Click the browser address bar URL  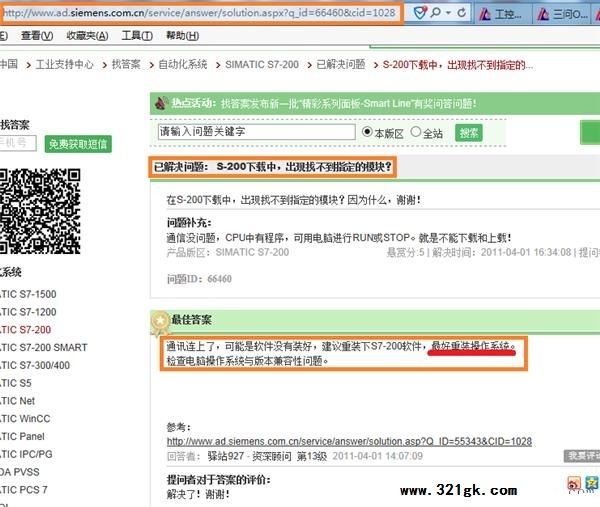click(199, 13)
